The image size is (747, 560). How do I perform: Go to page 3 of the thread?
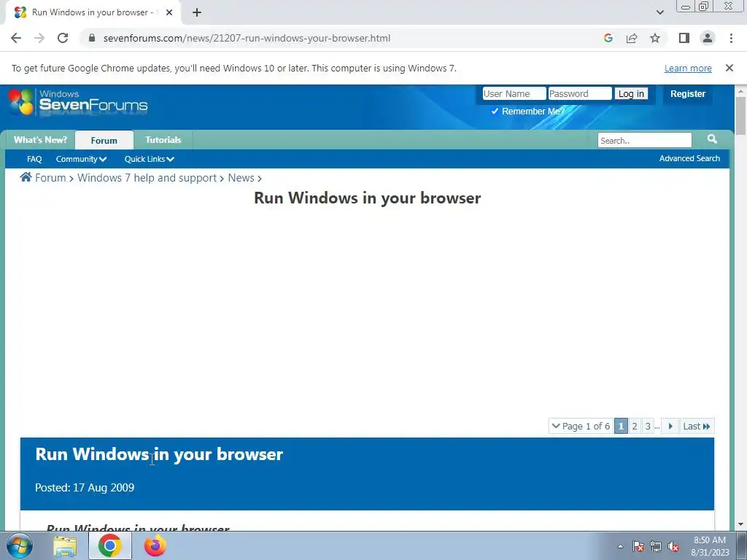pos(648,426)
